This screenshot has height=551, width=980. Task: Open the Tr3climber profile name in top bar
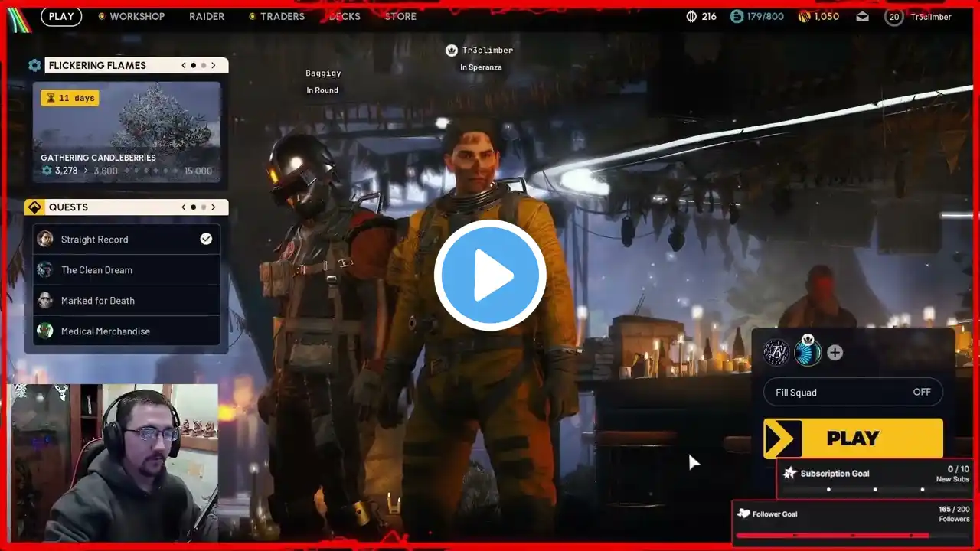click(931, 17)
